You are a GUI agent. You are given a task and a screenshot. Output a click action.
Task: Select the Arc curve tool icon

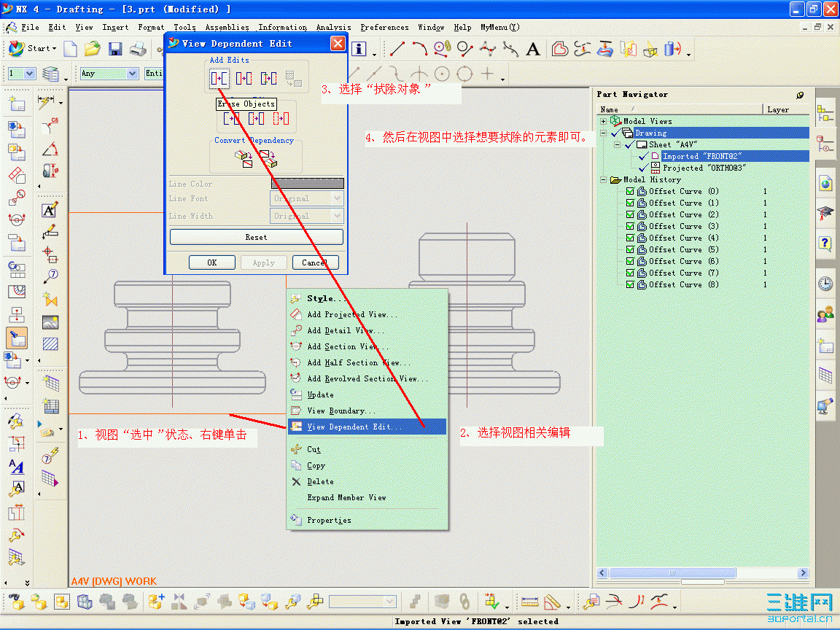[x=419, y=50]
